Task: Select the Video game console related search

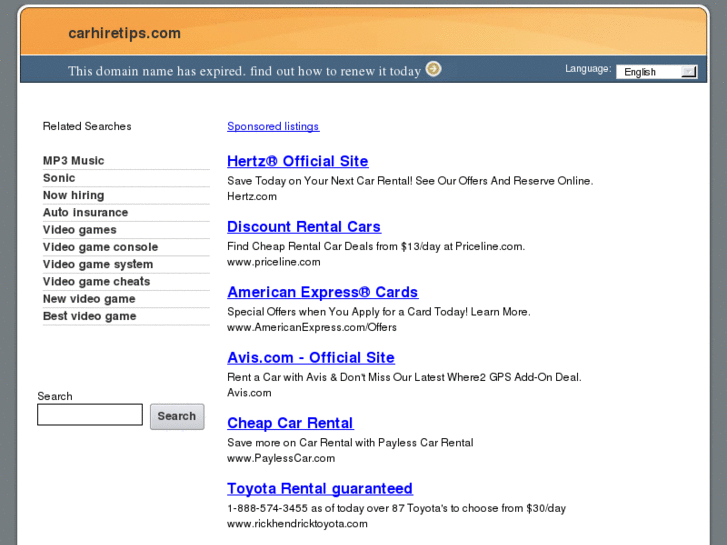Action: click(100, 247)
